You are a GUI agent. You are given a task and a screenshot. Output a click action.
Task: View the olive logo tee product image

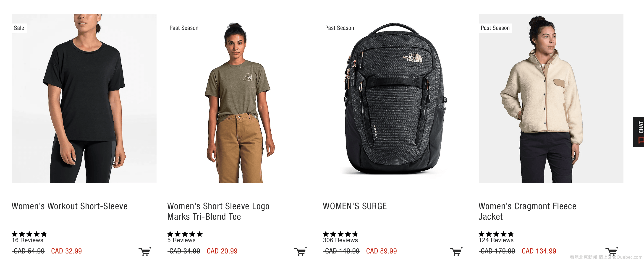coord(240,98)
